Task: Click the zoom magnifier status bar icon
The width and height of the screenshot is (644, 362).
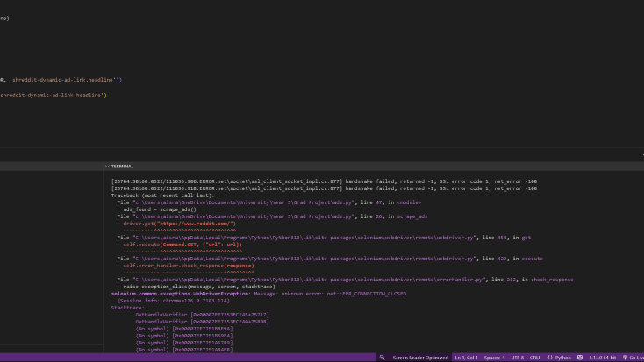Action: click(382, 358)
